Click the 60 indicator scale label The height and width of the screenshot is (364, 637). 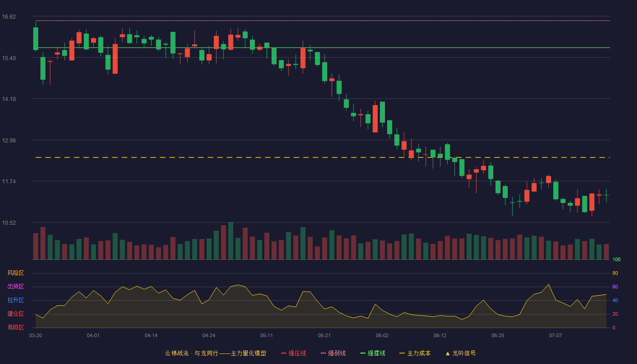[x=615, y=287]
